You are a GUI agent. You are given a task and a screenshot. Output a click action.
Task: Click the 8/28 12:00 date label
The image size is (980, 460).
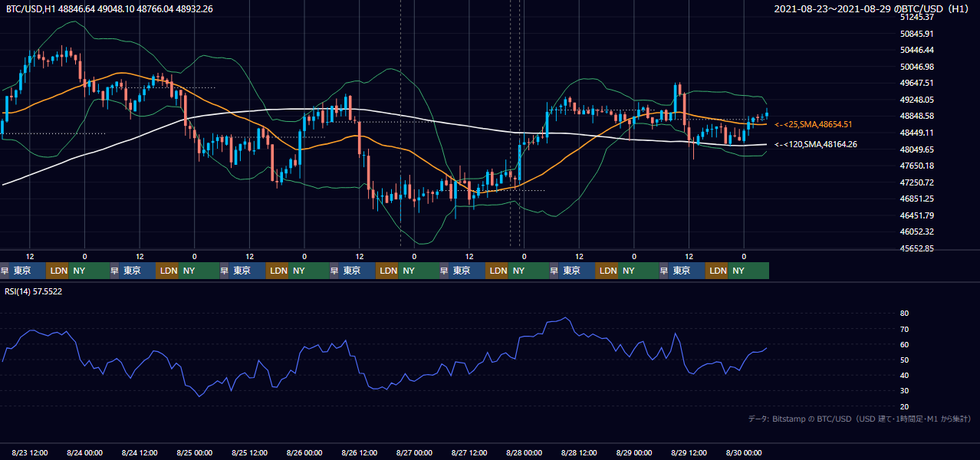(x=579, y=453)
